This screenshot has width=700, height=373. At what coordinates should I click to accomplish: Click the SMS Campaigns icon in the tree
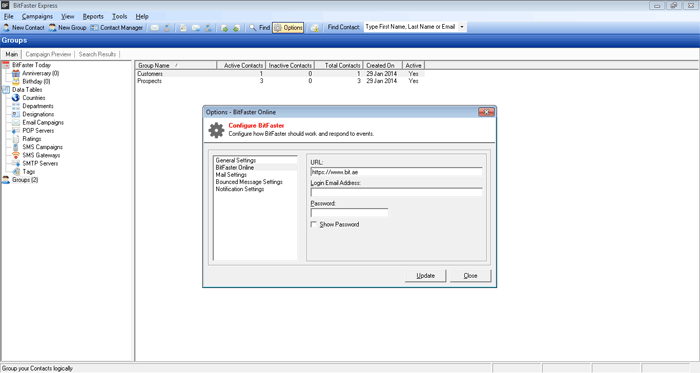16,147
